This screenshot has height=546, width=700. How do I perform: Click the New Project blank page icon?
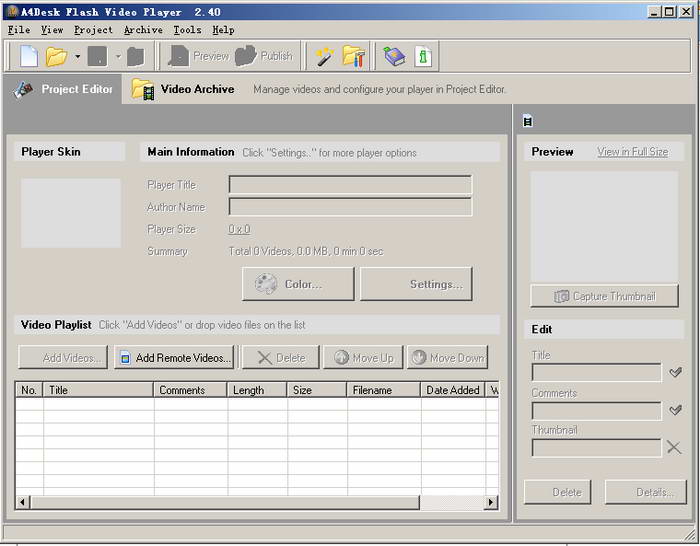coord(29,57)
